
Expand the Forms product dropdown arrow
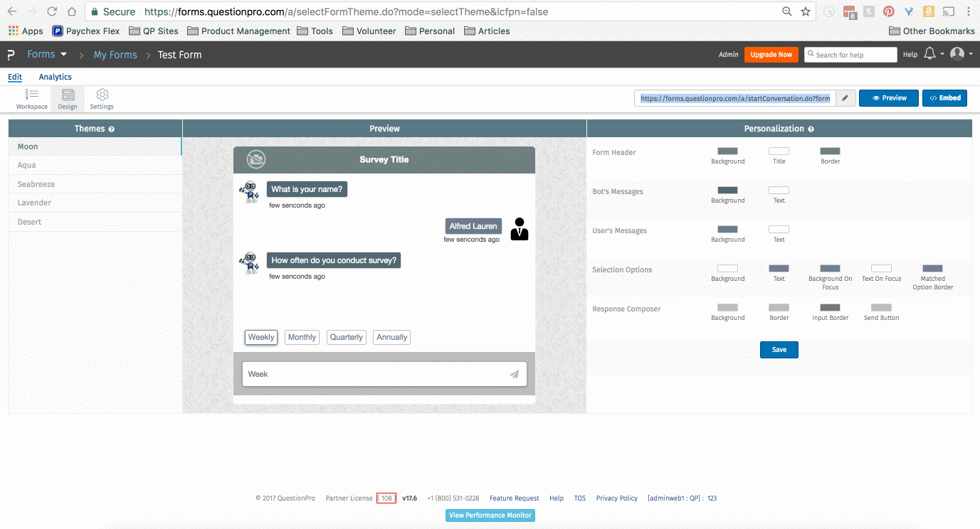click(63, 54)
